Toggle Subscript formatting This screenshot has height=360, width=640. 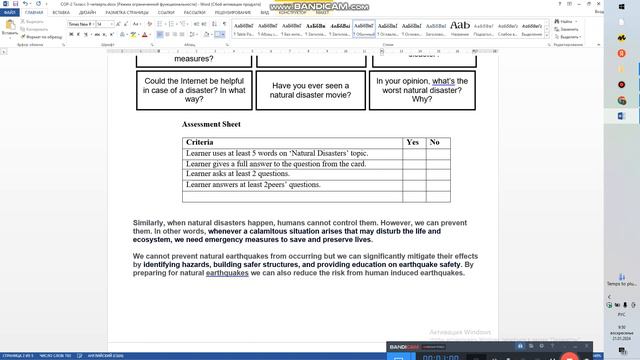(x=104, y=35)
